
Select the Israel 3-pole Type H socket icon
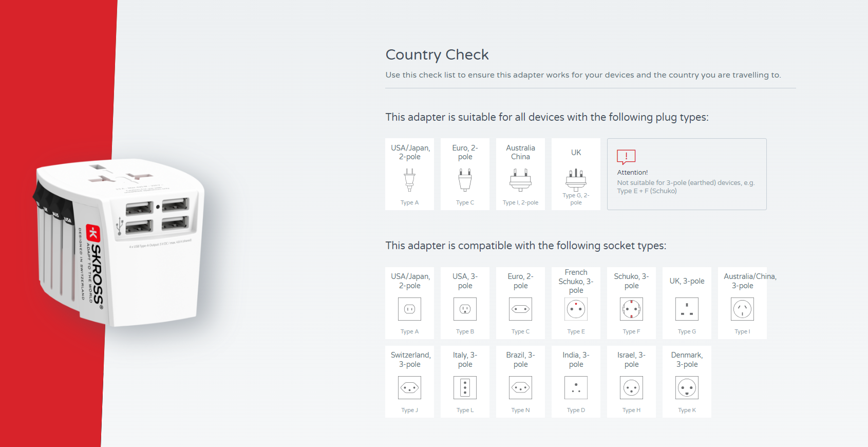(x=631, y=388)
